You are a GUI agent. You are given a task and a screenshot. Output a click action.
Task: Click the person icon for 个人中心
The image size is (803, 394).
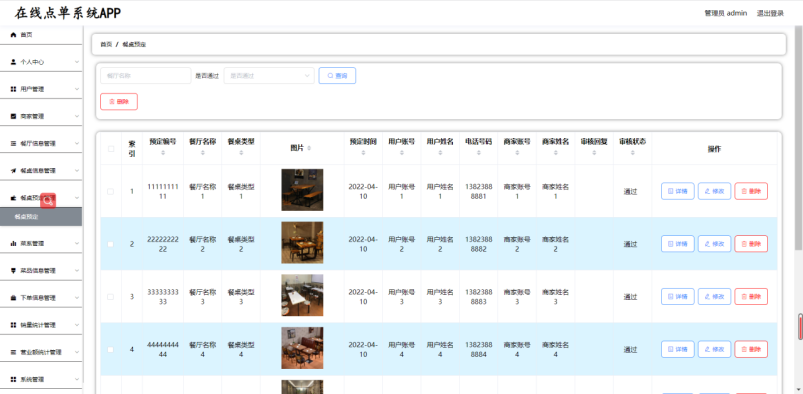coord(13,62)
